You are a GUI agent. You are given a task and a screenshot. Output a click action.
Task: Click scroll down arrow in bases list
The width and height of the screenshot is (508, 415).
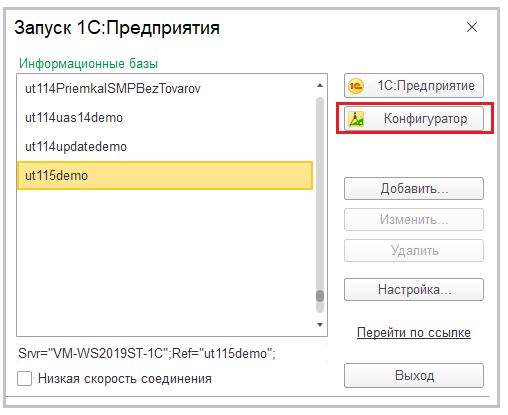pyautogui.click(x=320, y=325)
